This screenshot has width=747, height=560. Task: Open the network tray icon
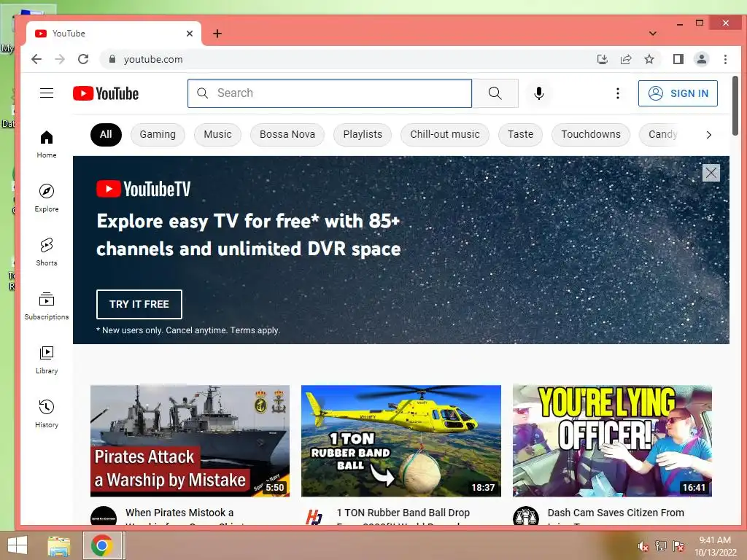click(661, 545)
